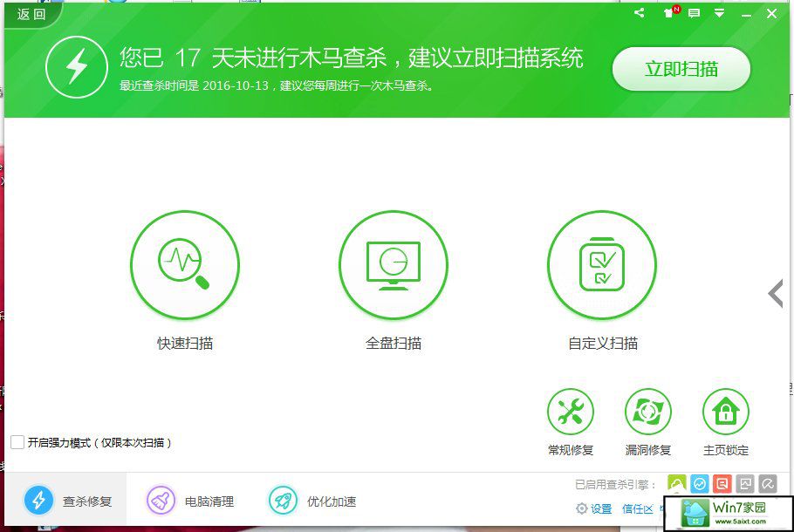Click the green cloud engine icon
Image resolution: width=794 pixels, height=532 pixels.
pos(677,484)
